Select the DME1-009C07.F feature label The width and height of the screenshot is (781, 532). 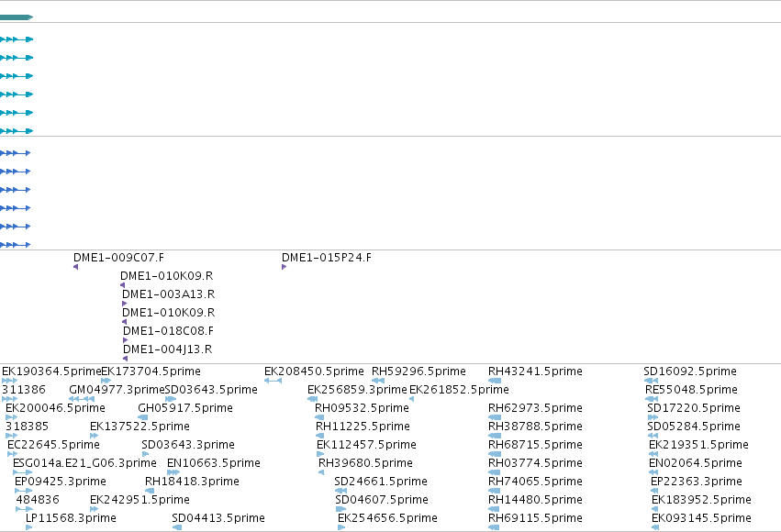click(x=118, y=258)
